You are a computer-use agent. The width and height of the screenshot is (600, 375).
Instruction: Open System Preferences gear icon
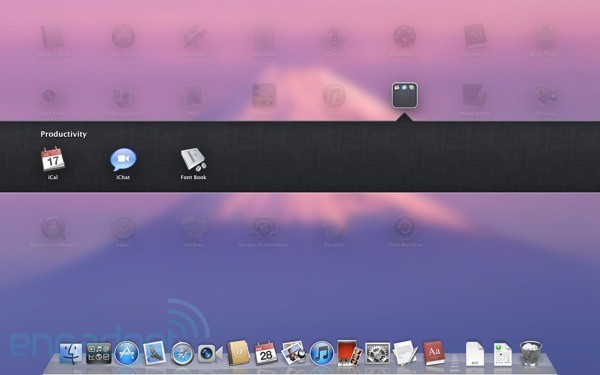[x=377, y=353]
